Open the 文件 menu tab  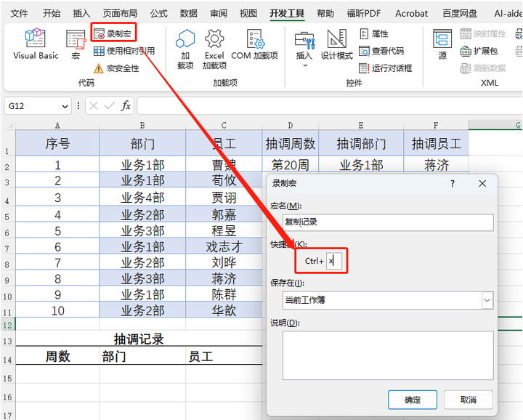(x=19, y=13)
